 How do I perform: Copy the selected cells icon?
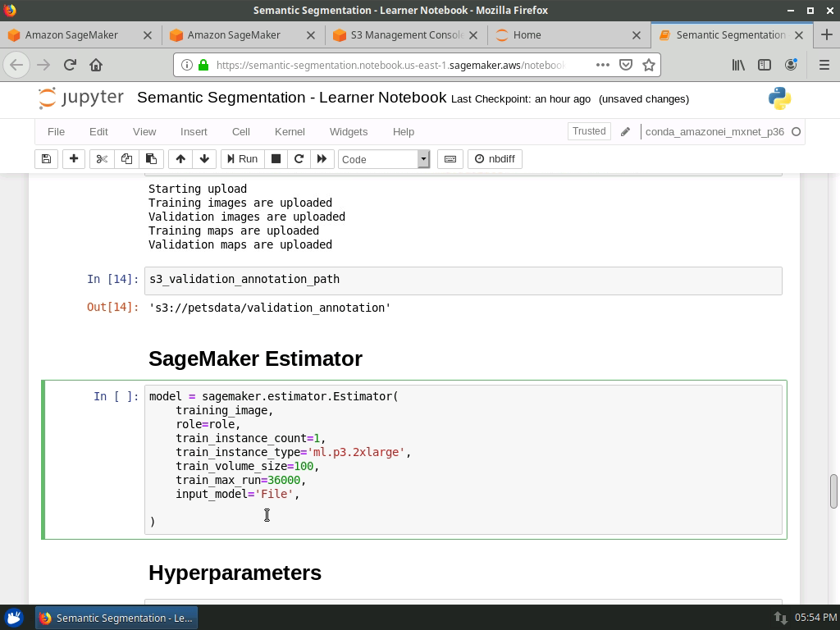[x=126, y=159]
